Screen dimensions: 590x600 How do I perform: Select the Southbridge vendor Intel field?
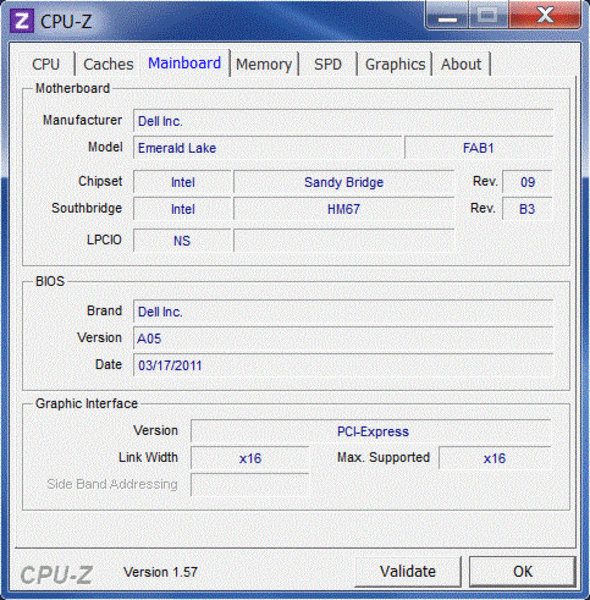click(x=183, y=209)
